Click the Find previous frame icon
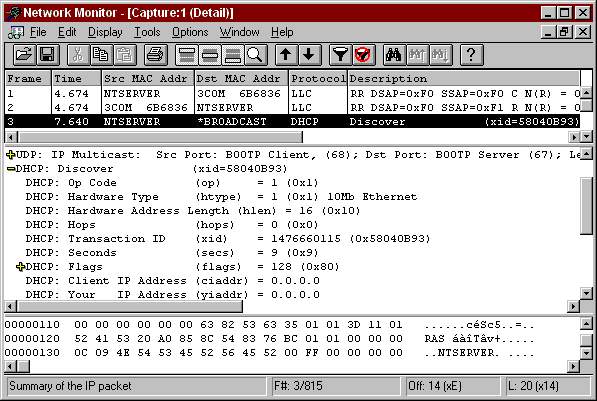 (x=417, y=55)
